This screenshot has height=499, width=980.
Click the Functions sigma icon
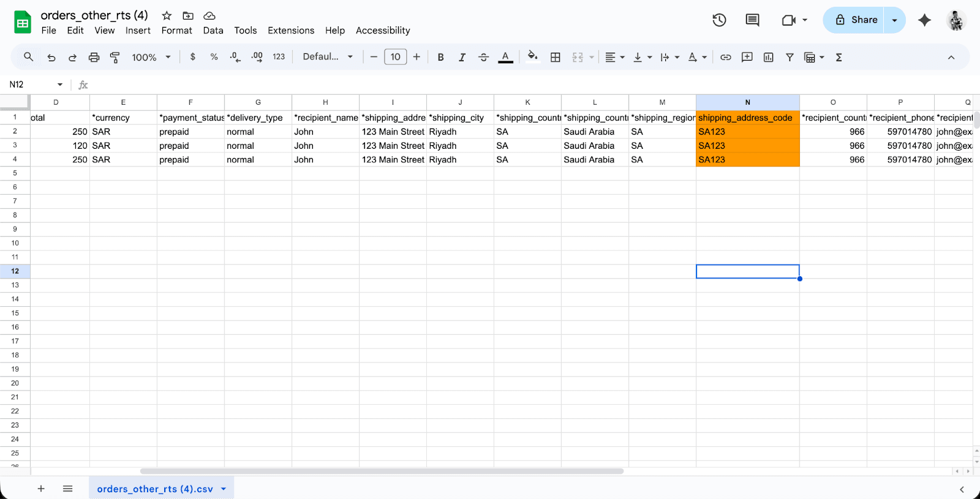point(839,57)
